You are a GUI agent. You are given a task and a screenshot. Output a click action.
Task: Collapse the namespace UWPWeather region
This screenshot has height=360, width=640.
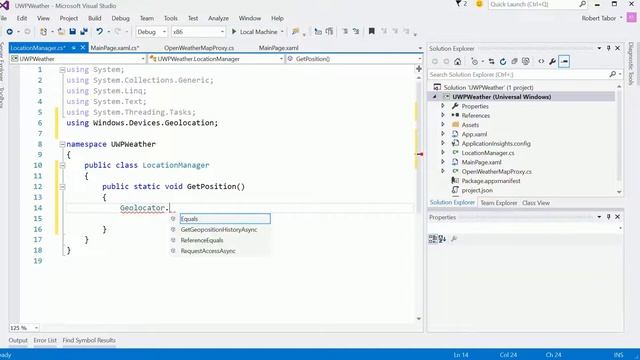(x=62, y=144)
